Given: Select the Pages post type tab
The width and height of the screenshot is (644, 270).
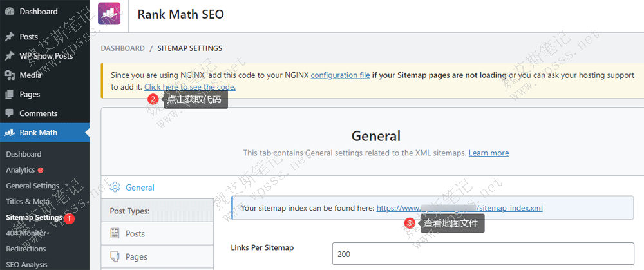Looking at the screenshot, I should (x=157, y=257).
